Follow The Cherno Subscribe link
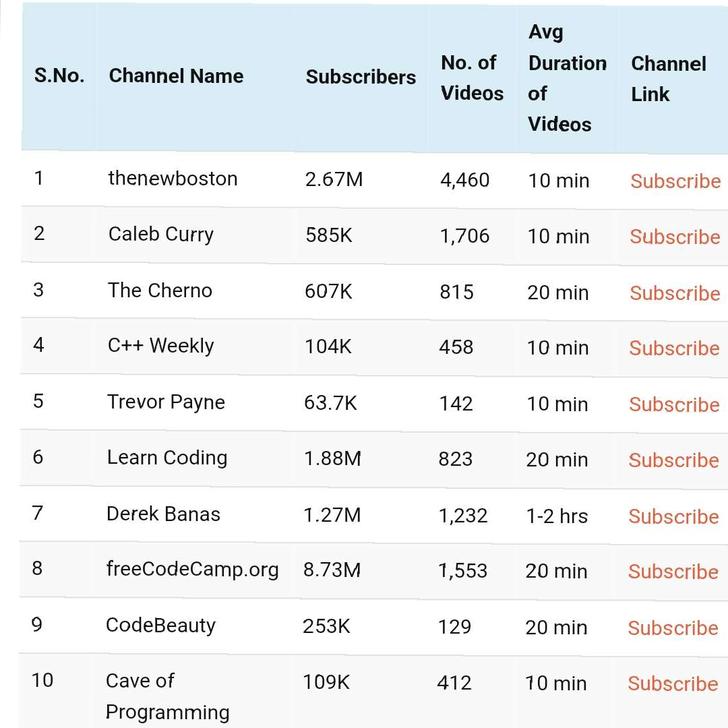Screen dimensions: 728x728 [675, 293]
